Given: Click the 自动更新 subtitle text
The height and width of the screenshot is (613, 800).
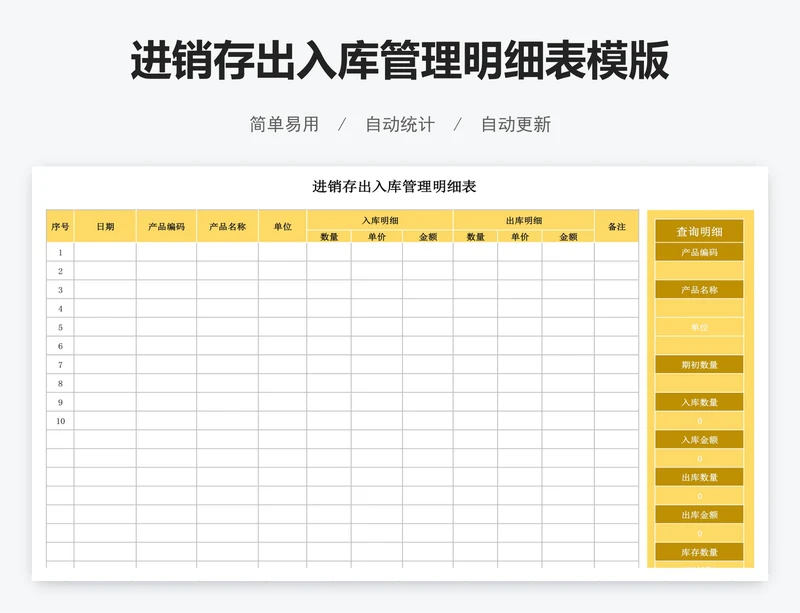Looking at the screenshot, I should pos(516,125).
